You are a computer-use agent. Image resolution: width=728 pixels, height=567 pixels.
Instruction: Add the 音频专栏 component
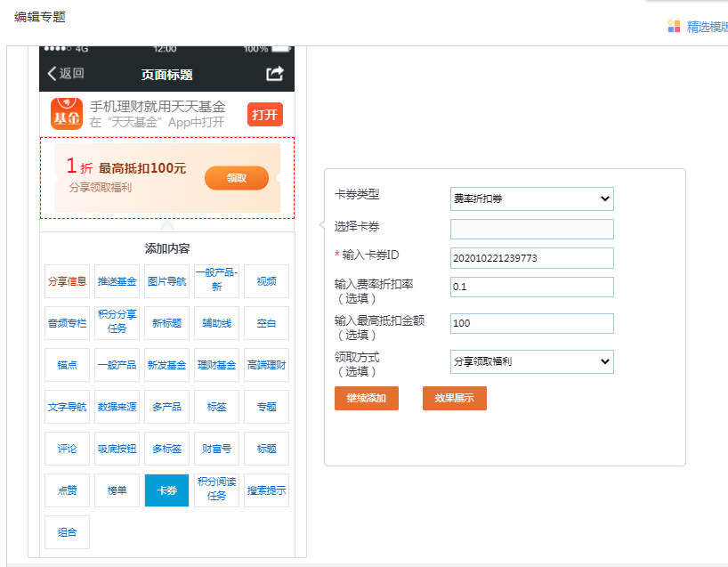point(68,323)
